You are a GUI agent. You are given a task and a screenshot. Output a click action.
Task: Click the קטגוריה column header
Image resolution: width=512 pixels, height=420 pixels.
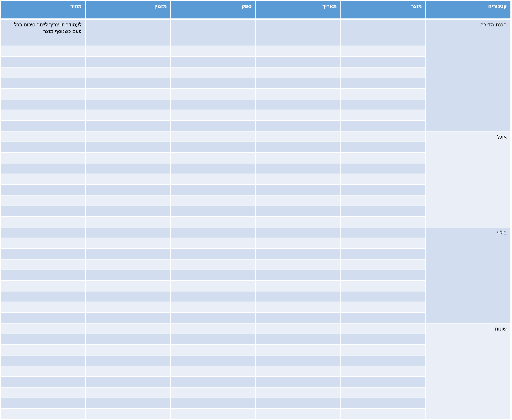pos(468,10)
